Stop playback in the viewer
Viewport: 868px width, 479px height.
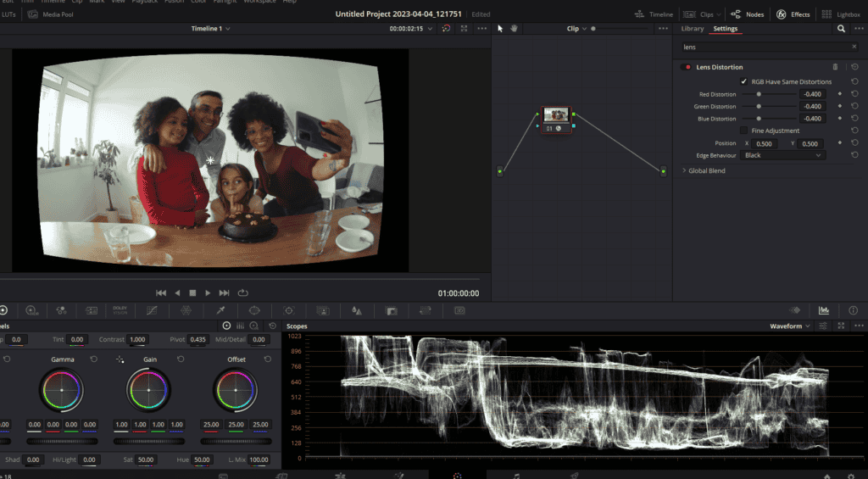(192, 293)
